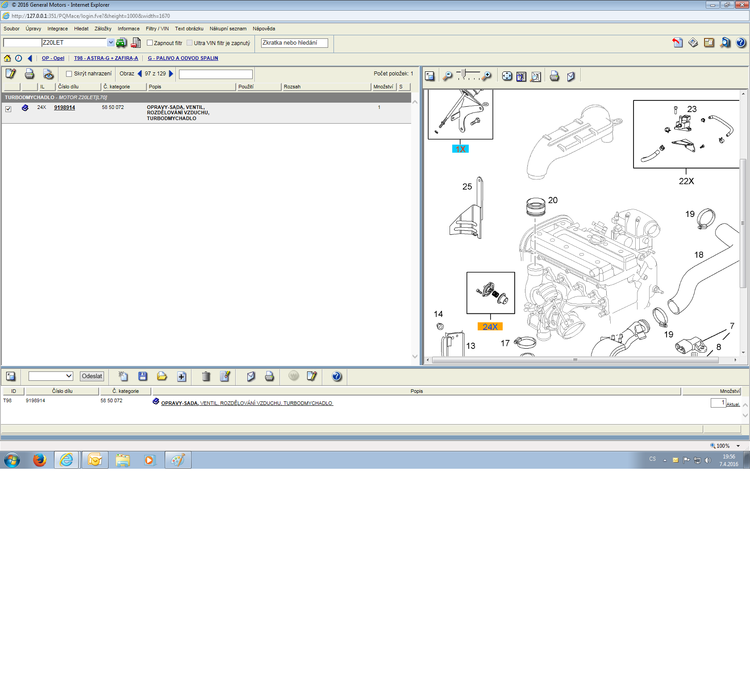This screenshot has width=750, height=700.
Task: Click the trash icon in shopping list toolbar
Action: (x=206, y=376)
